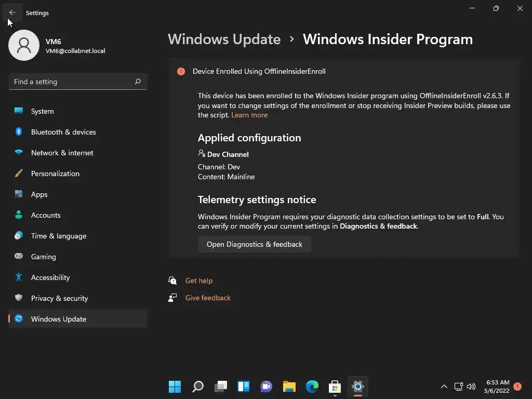This screenshot has height=399, width=532.
Task: Open Privacy & security settings
Action: pyautogui.click(x=78, y=298)
